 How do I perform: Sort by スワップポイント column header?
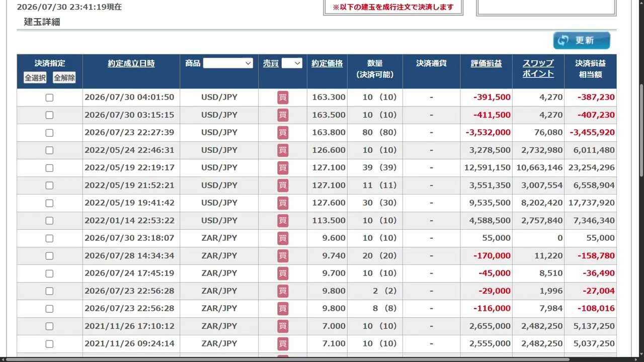pos(538,68)
